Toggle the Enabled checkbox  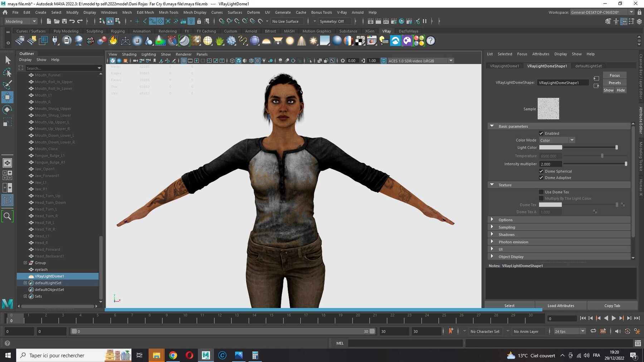pyautogui.click(x=541, y=133)
